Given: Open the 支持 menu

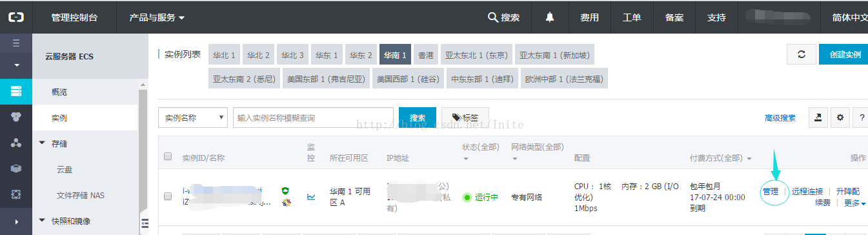Looking at the screenshot, I should pyautogui.click(x=716, y=17).
